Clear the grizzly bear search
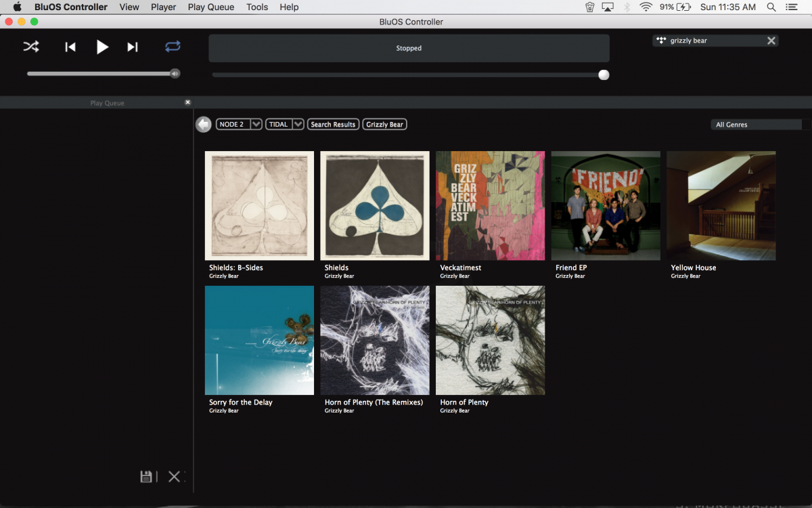The height and width of the screenshot is (508, 812). point(771,41)
